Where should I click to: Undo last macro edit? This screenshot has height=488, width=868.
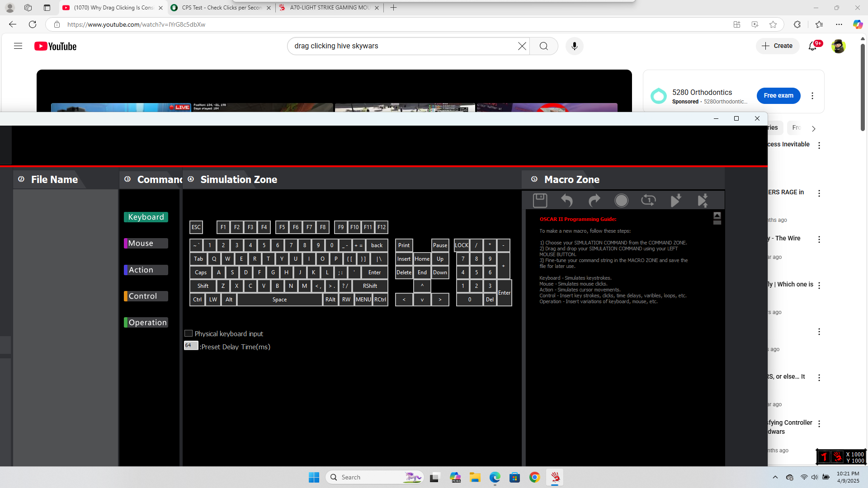point(566,200)
